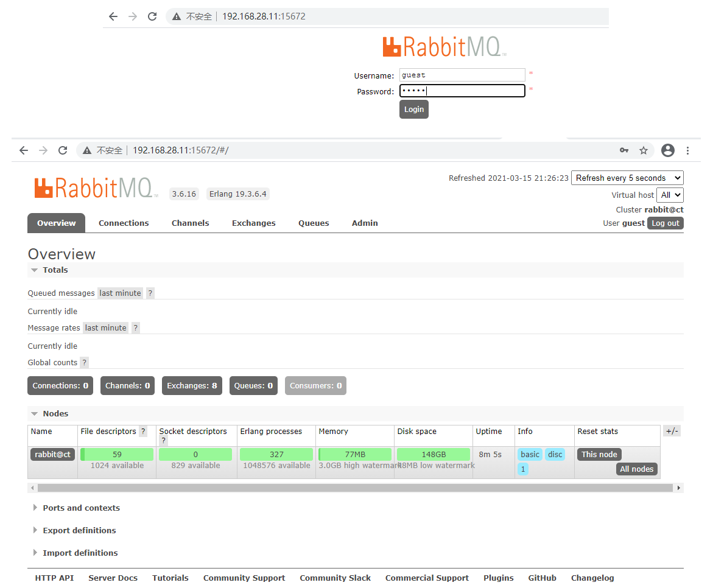713x588 pixels.
Task: Go to the Admin tab
Action: pos(365,223)
